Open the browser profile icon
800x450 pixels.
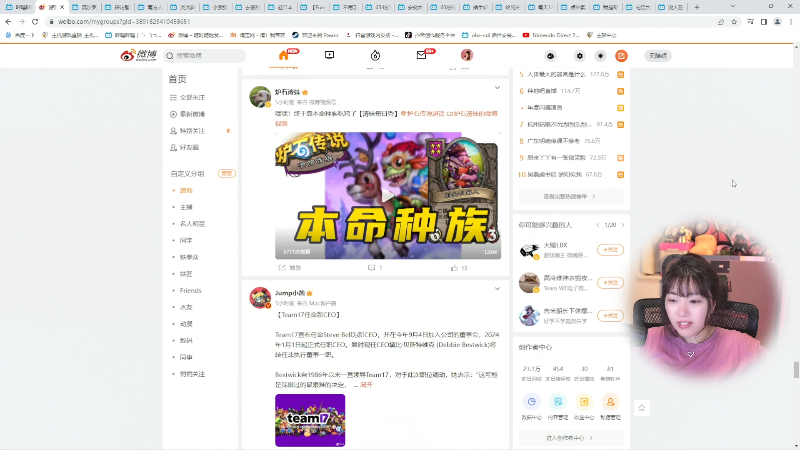777,21
